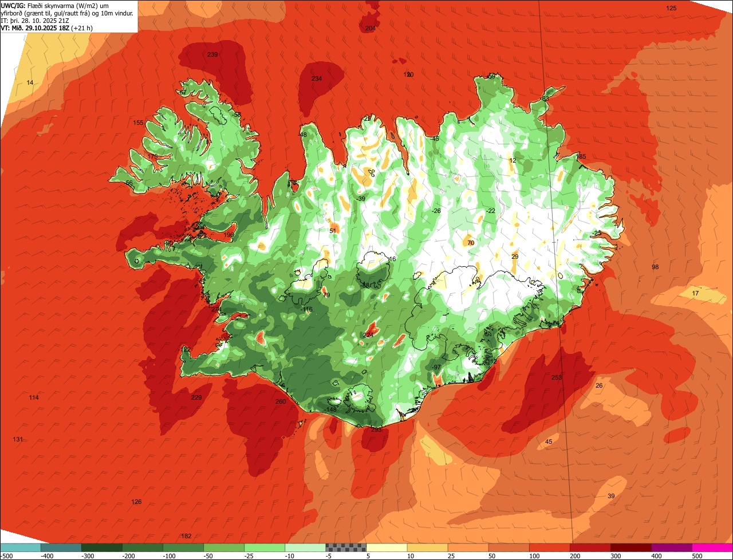Select the '-148' value near the south coast
Screen dimensions: 733x560
[330, 409]
